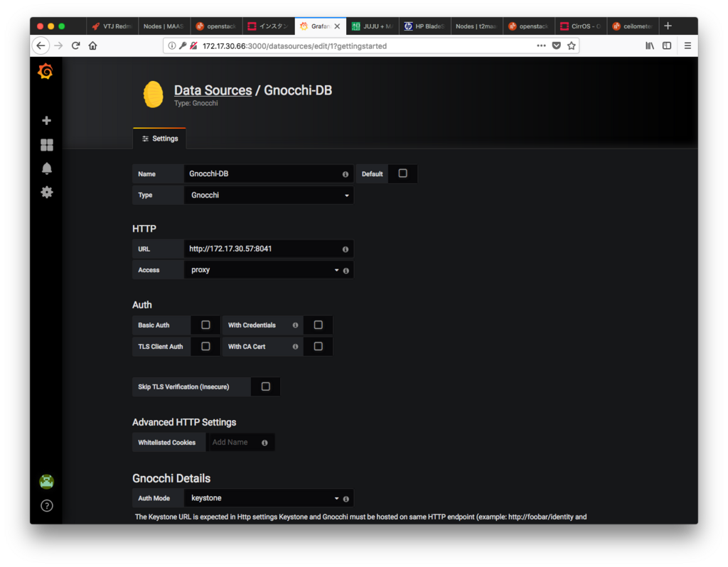Open the Configuration gear icon
The height and width of the screenshot is (567, 728).
[x=46, y=192]
